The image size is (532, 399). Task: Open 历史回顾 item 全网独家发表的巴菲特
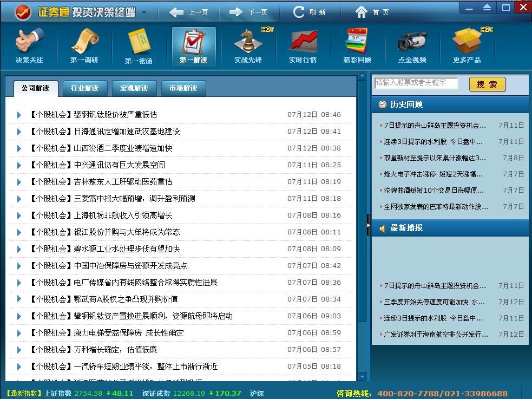click(x=436, y=207)
